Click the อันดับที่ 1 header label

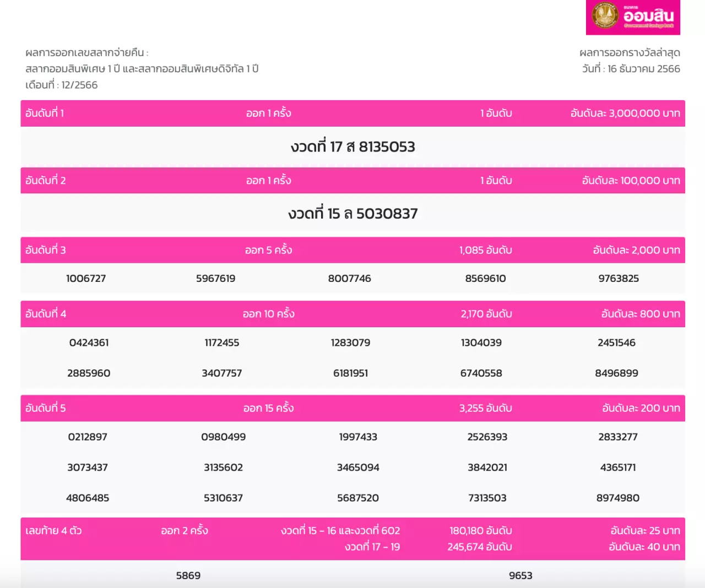pyautogui.click(x=45, y=113)
